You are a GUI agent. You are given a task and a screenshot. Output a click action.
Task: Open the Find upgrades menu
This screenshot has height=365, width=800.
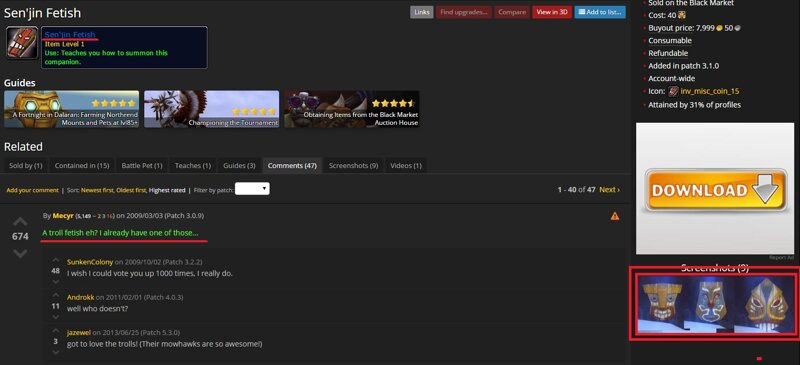tap(464, 12)
